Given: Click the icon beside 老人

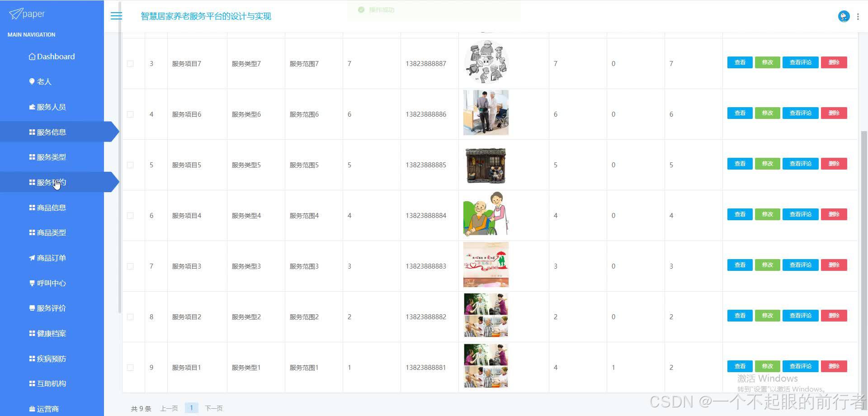Looking at the screenshot, I should click(32, 81).
